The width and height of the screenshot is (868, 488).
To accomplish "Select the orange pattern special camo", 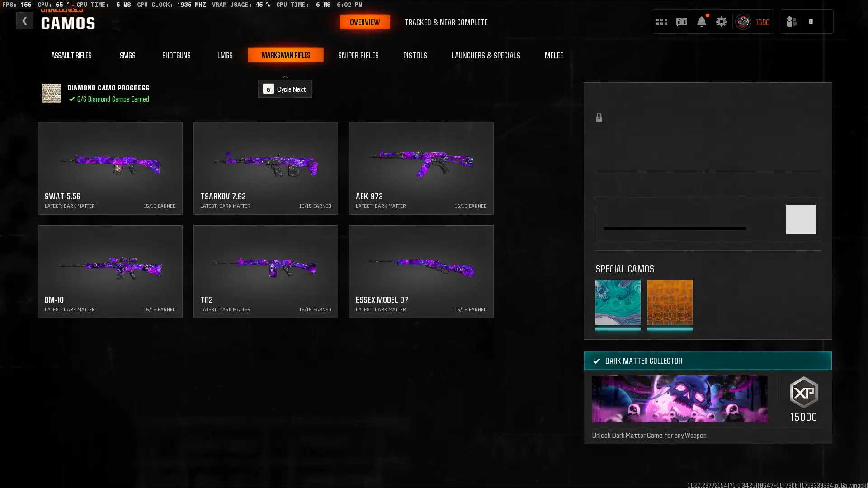I will tap(670, 302).
